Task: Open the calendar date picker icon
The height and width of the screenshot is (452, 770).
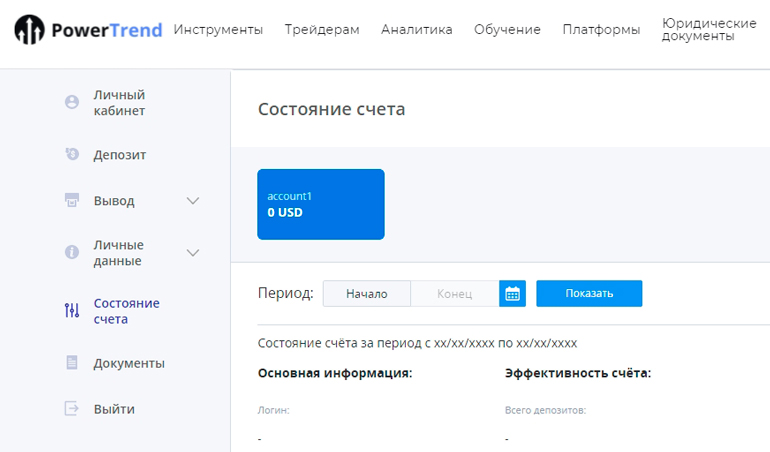Action: 512,293
